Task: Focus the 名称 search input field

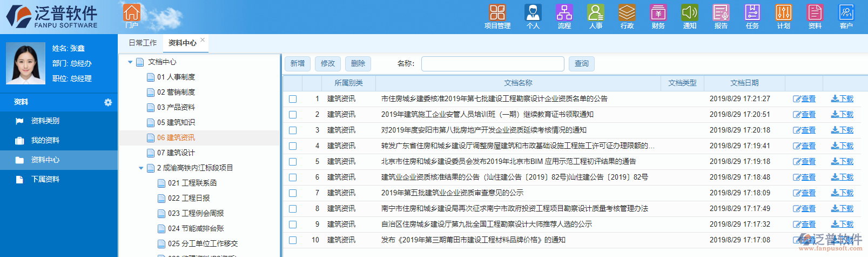Action: (x=493, y=63)
